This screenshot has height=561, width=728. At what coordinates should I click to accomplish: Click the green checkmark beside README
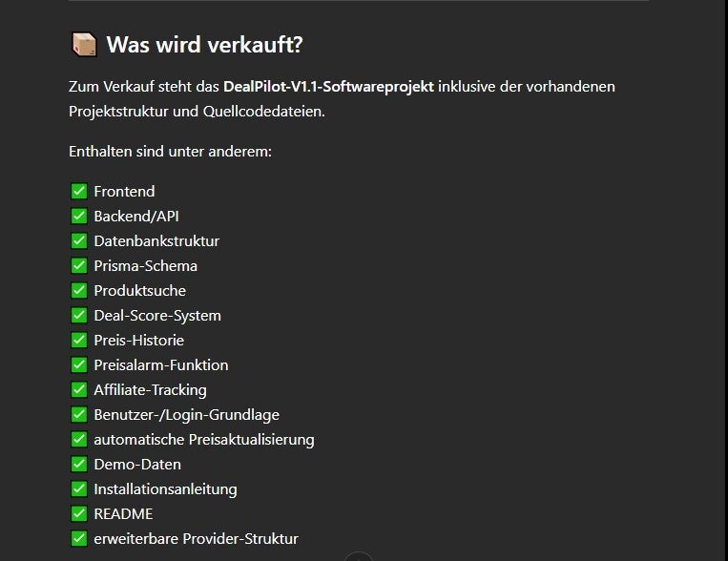click(79, 513)
